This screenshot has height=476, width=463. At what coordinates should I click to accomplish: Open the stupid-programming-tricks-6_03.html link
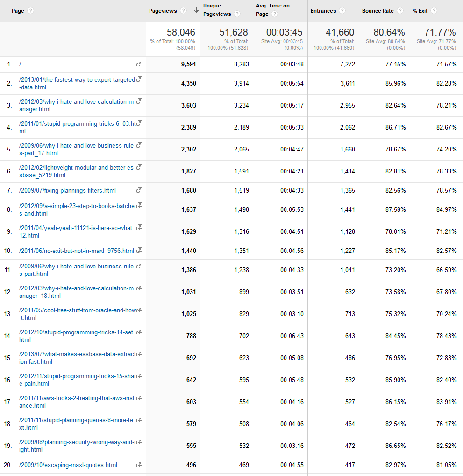coord(78,128)
